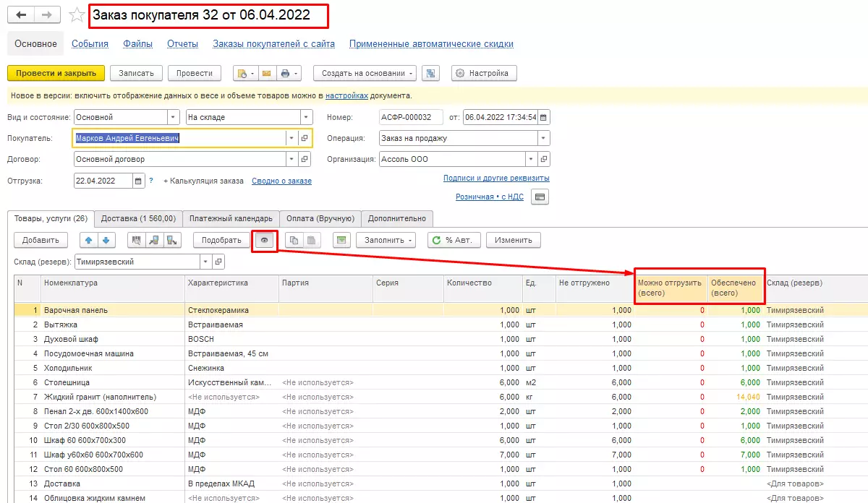868x503 pixels.
Task: Toggle the eye icon for availability columns
Action: 265,241
